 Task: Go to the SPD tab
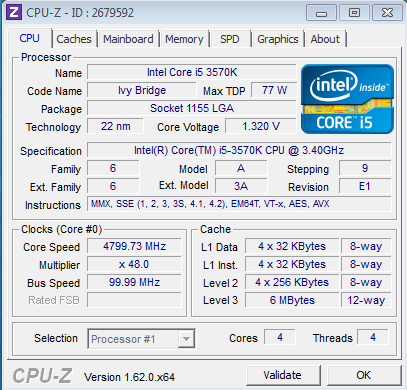pos(230,39)
